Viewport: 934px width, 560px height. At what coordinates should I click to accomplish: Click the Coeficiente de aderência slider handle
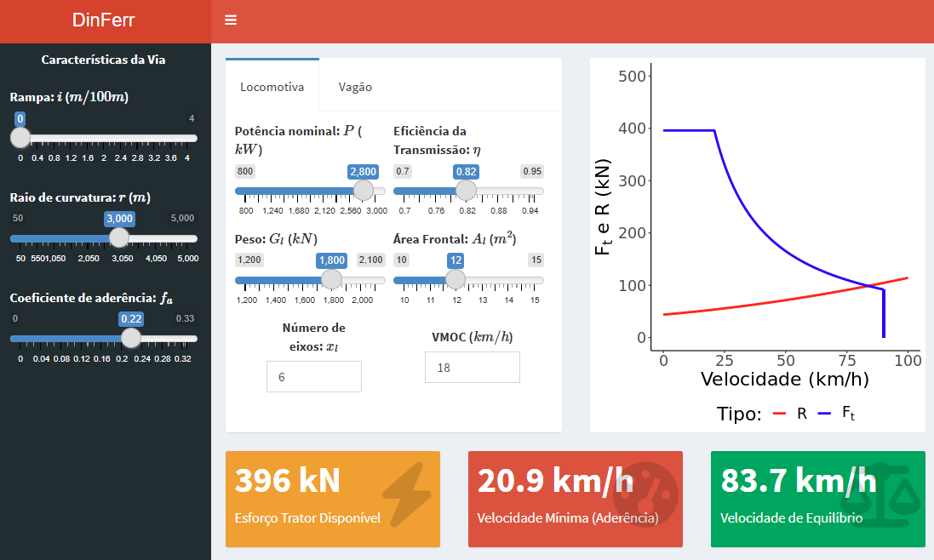tap(130, 338)
